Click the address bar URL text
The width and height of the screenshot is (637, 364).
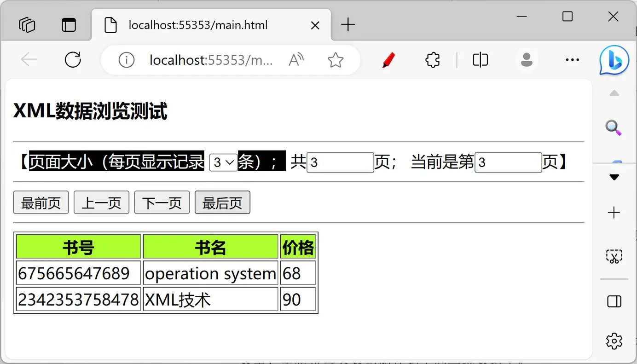(211, 60)
